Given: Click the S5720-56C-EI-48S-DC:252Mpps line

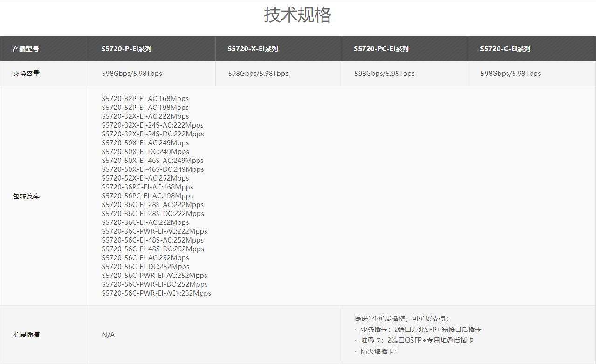Looking at the screenshot, I should 153,249.
